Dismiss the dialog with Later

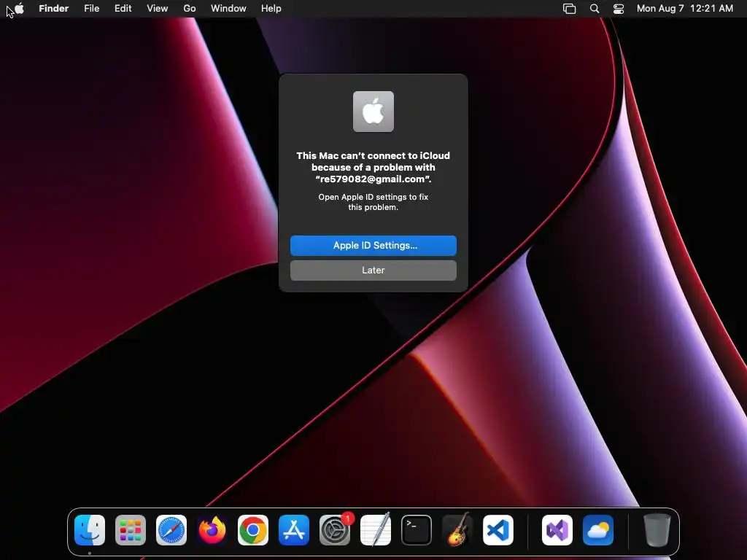click(373, 271)
